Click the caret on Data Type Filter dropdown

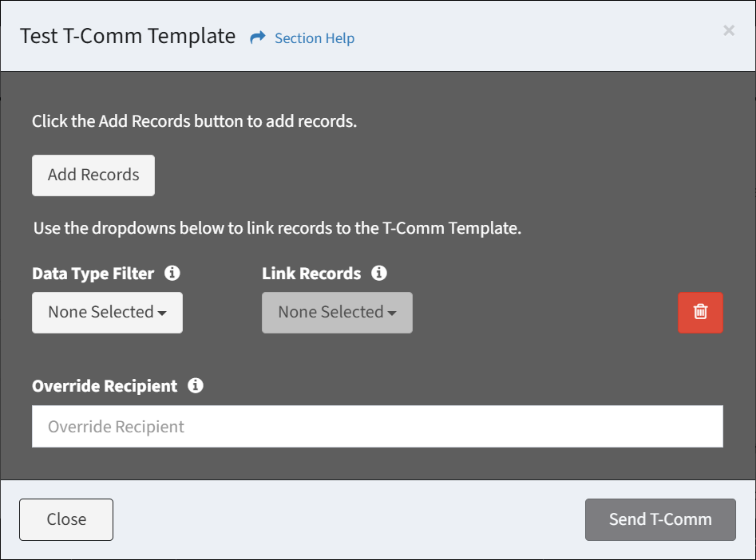click(162, 314)
